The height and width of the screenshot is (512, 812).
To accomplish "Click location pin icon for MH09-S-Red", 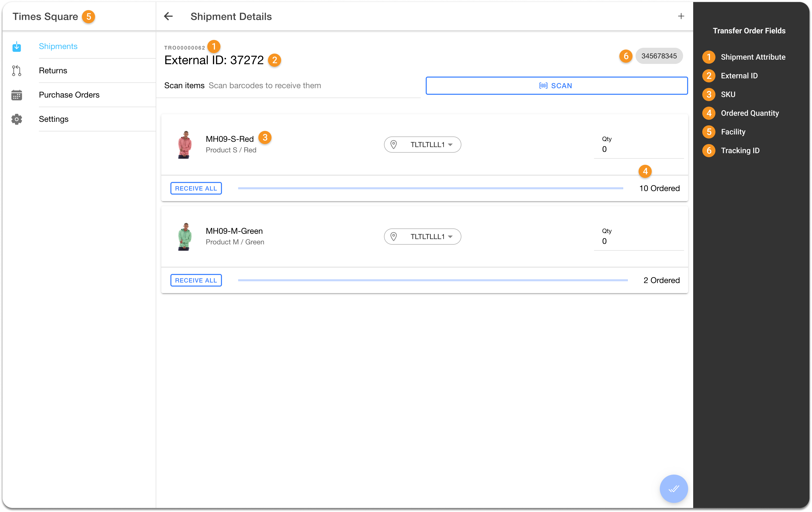I will pos(393,145).
